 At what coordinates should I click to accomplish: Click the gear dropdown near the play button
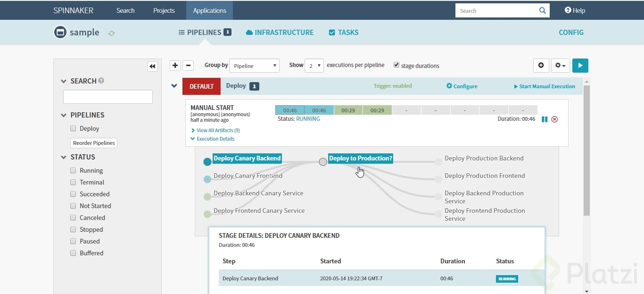[560, 66]
